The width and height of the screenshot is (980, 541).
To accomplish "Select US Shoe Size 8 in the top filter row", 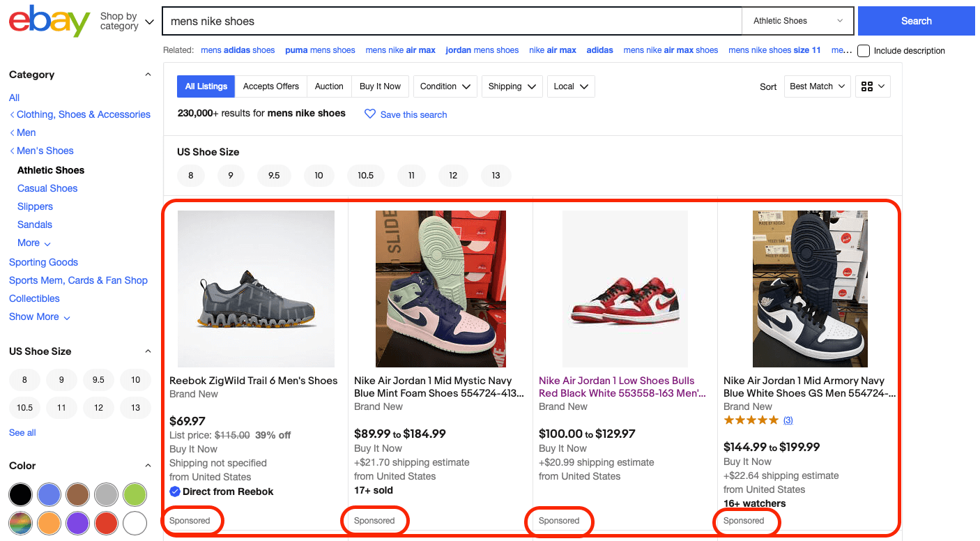I will point(190,175).
